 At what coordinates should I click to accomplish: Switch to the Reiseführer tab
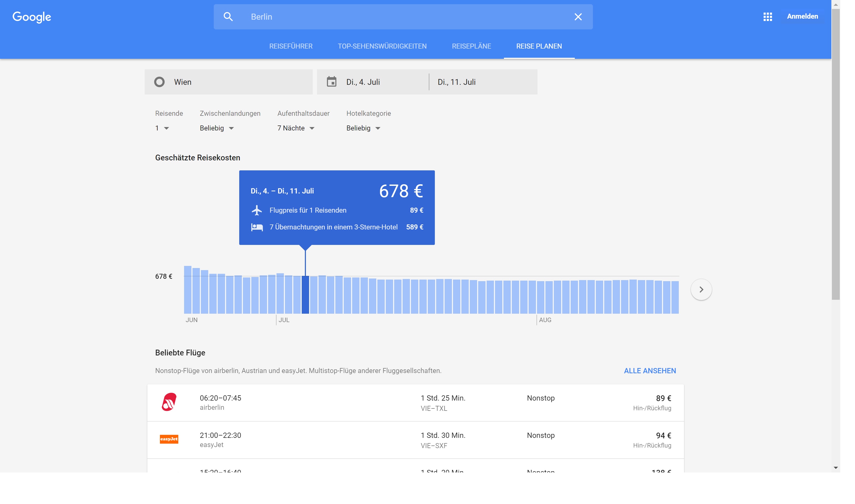[x=291, y=46]
